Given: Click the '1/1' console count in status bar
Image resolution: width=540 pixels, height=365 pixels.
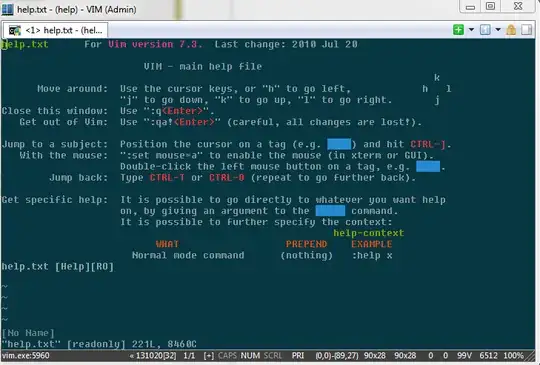Looking at the screenshot, I should [189, 355].
